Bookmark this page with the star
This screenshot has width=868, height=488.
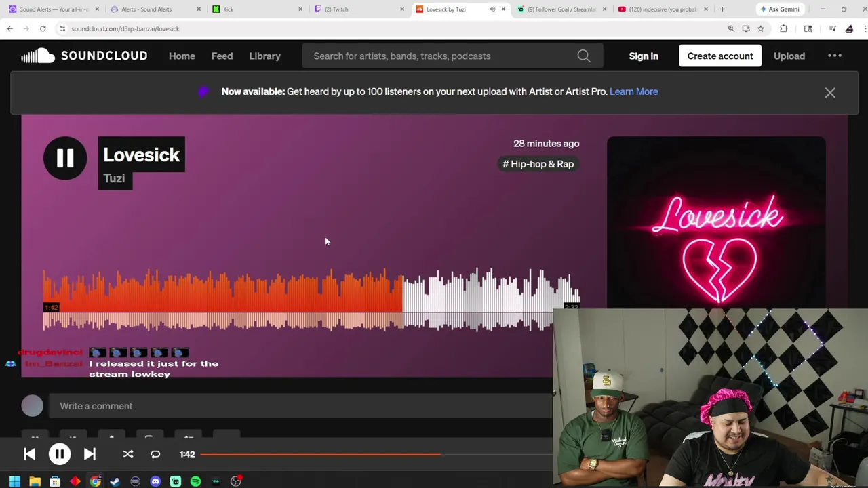[x=761, y=28]
